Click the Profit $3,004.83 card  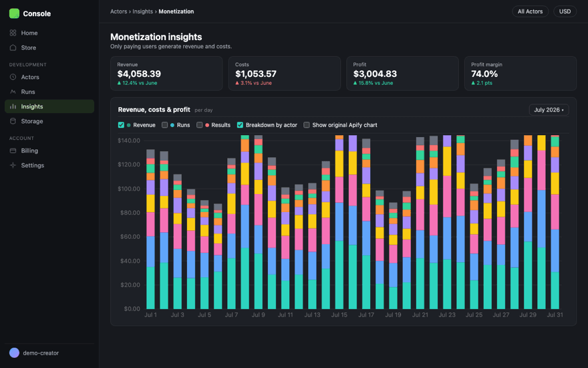coord(402,74)
